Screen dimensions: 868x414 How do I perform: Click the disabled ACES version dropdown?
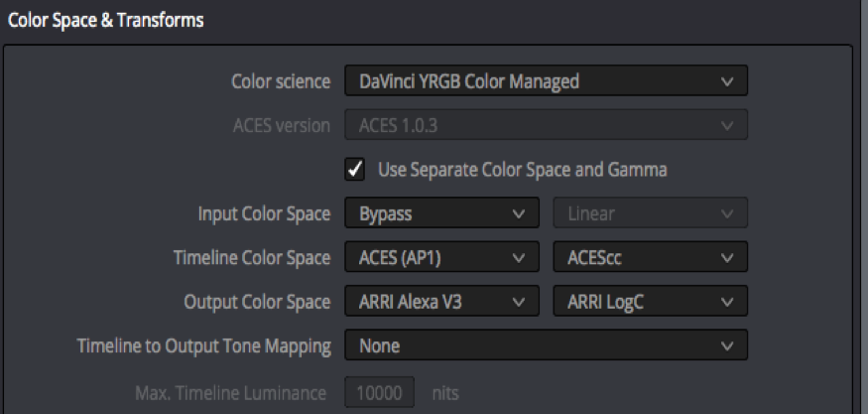(545, 126)
